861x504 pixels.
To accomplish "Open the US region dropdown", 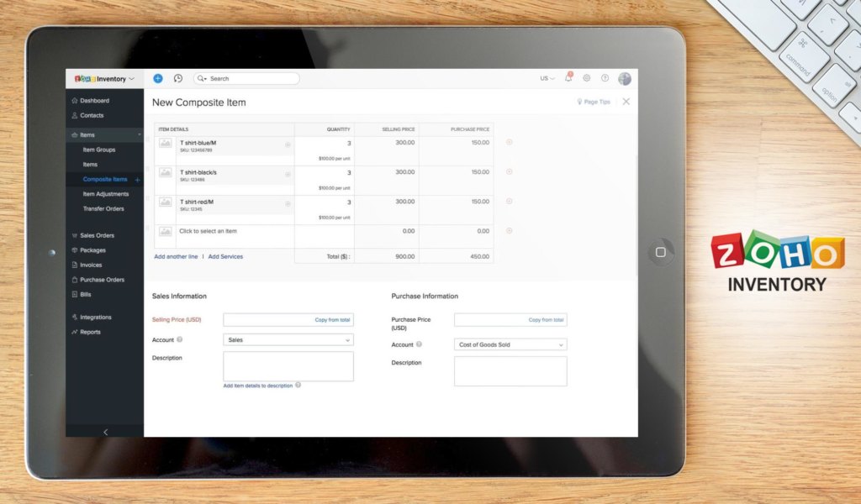I will [545, 78].
